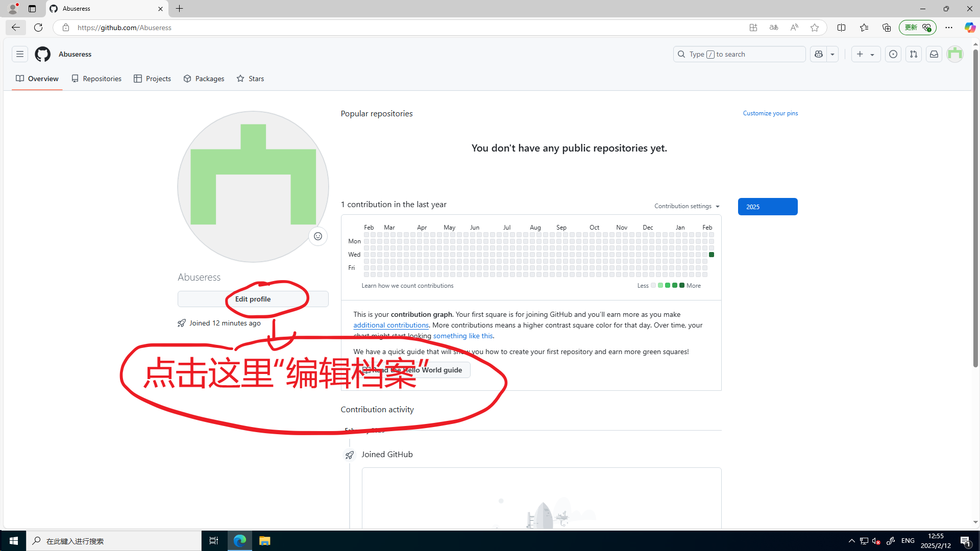Click the pull requests icon
This screenshot has width=980, height=551.
tap(913, 54)
